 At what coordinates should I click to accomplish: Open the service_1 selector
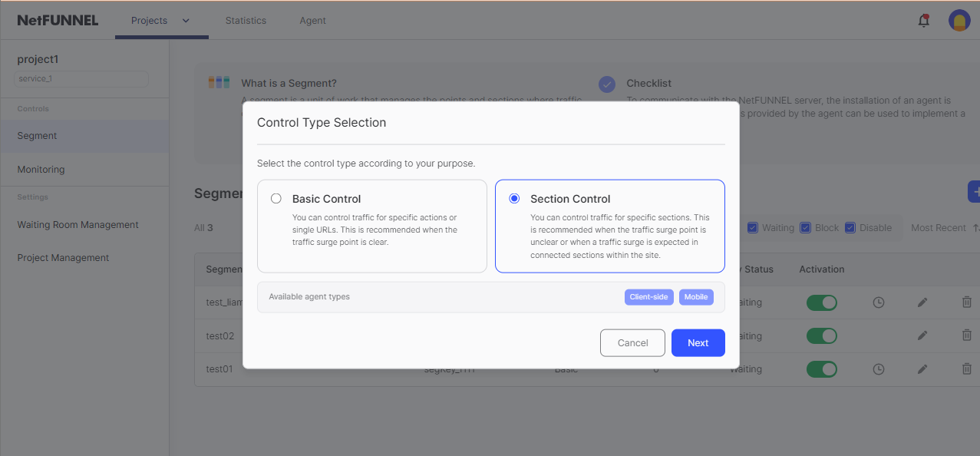81,78
